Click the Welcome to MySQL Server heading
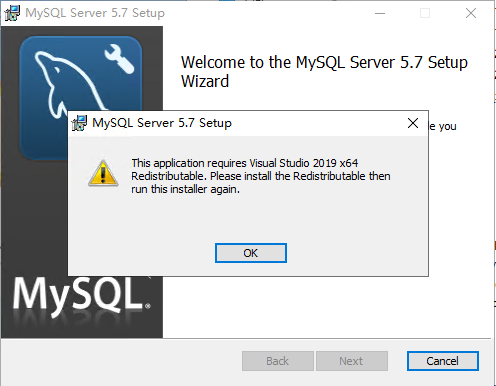 pos(324,72)
